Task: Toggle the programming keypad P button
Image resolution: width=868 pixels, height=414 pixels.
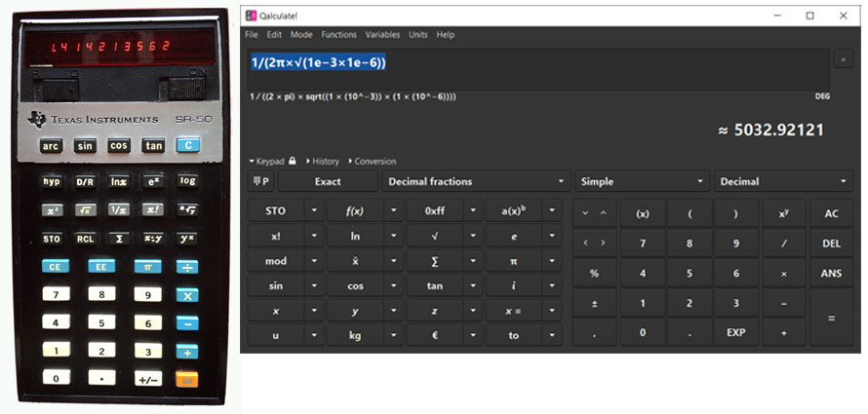Action: click(x=260, y=181)
